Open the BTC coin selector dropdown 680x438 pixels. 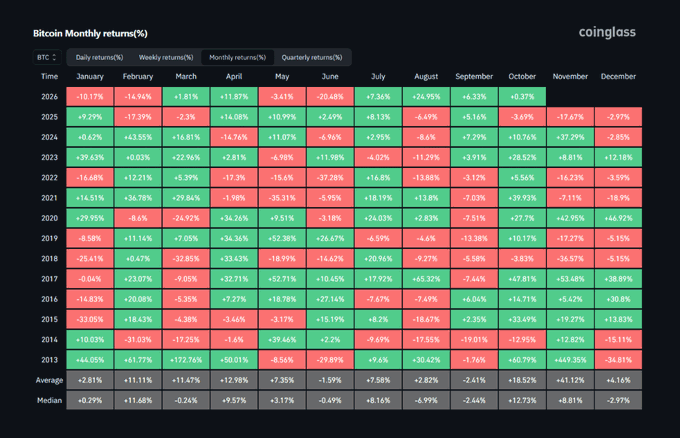[x=47, y=57]
